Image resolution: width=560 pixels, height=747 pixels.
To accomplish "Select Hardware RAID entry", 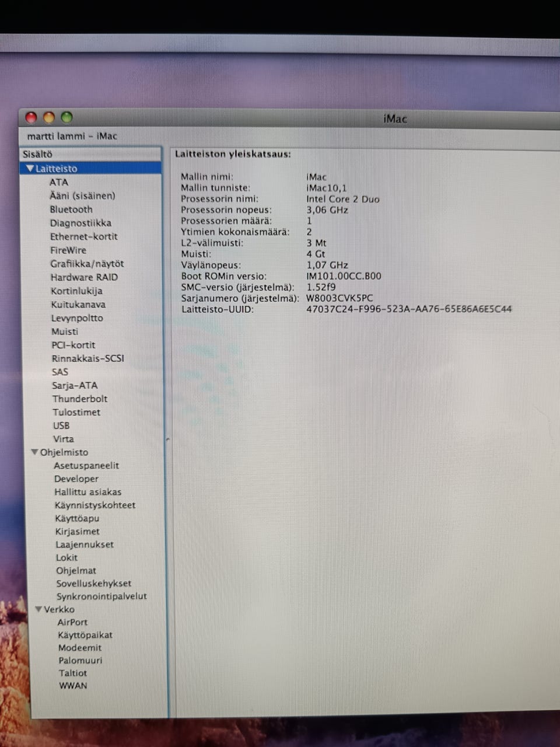I will tap(84, 277).
